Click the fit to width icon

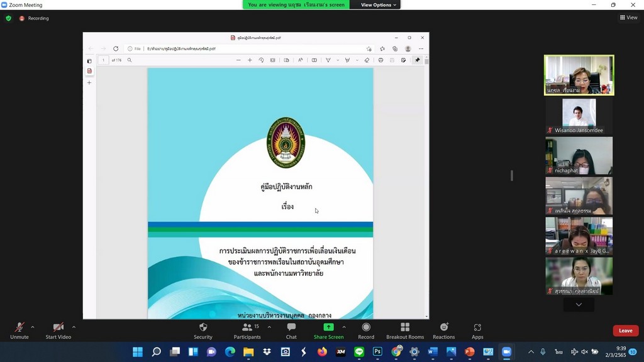pos(273,60)
